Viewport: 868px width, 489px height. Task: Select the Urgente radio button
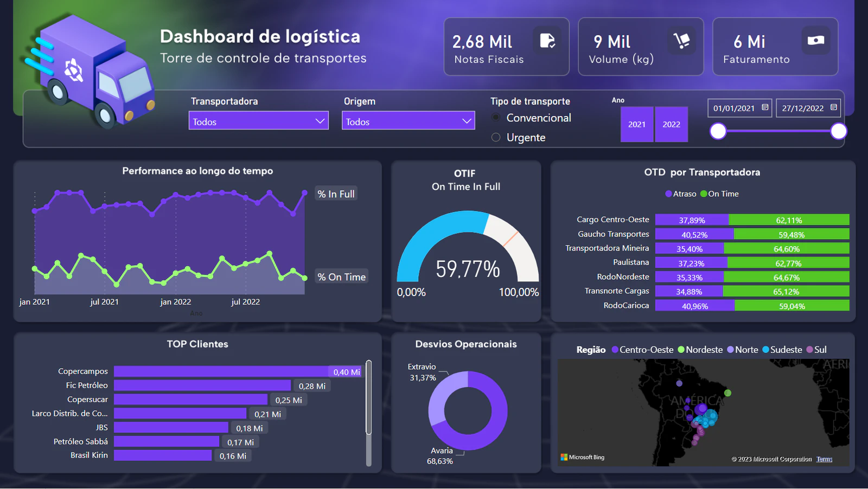496,137
